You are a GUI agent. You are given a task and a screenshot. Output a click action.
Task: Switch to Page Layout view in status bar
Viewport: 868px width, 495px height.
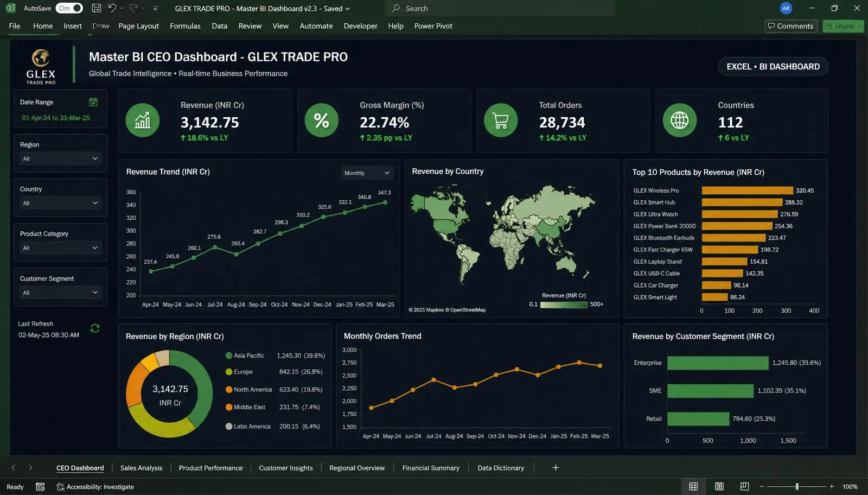coord(719,486)
